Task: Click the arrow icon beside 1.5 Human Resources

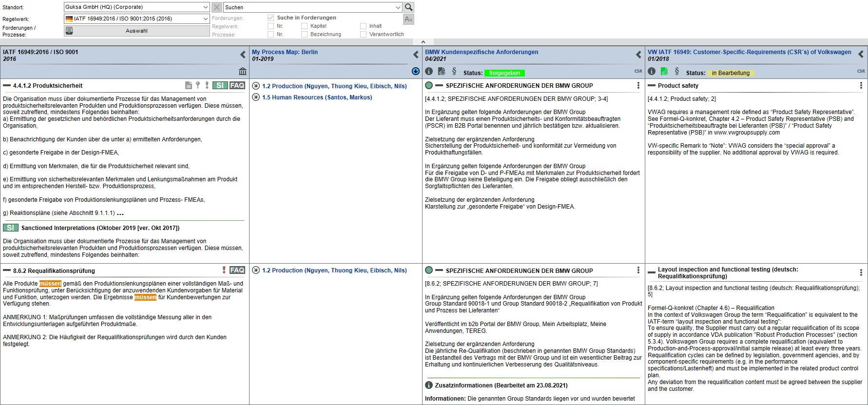Action: coord(256,97)
